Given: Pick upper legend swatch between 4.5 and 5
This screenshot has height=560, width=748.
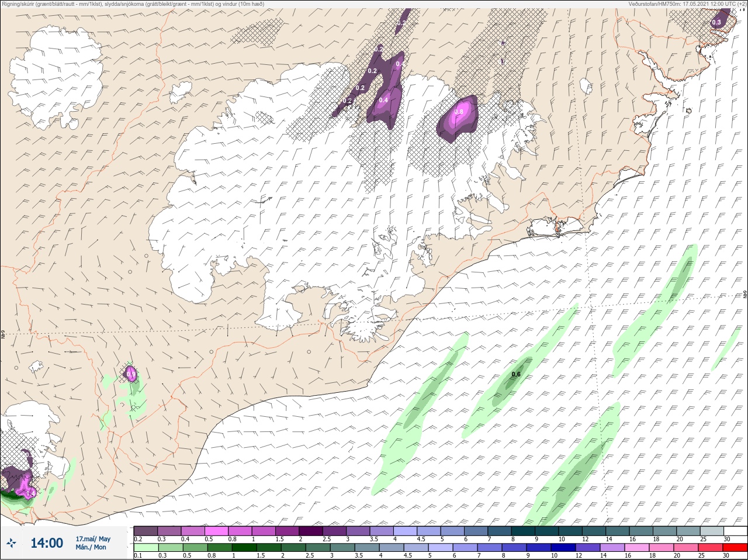Looking at the screenshot, I should [x=429, y=531].
